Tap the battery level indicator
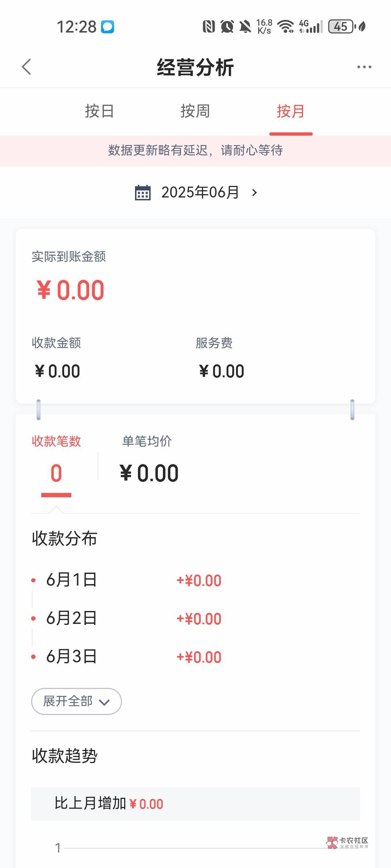This screenshot has height=868, width=391. point(341,26)
